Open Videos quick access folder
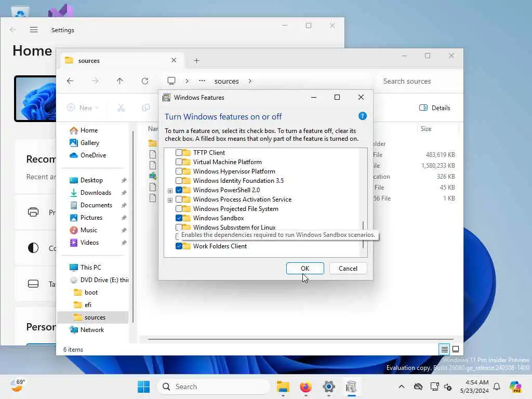This screenshot has width=532, height=399. pyautogui.click(x=85, y=243)
